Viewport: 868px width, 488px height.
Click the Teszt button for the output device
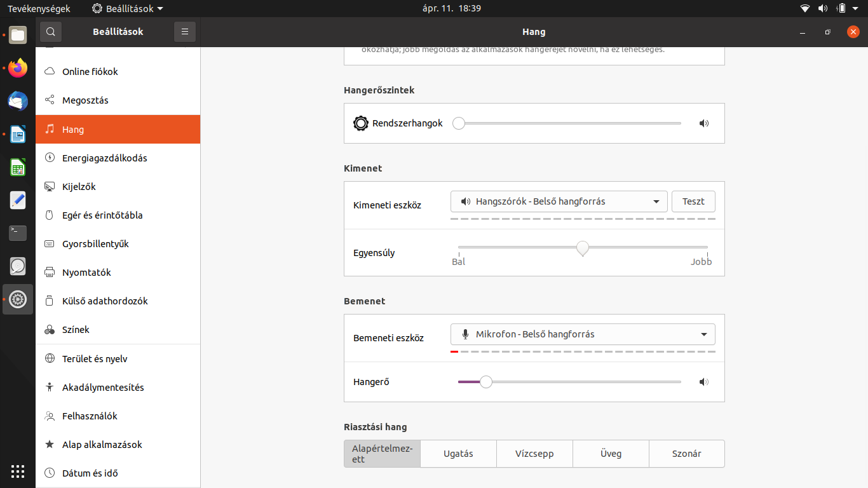pyautogui.click(x=693, y=201)
